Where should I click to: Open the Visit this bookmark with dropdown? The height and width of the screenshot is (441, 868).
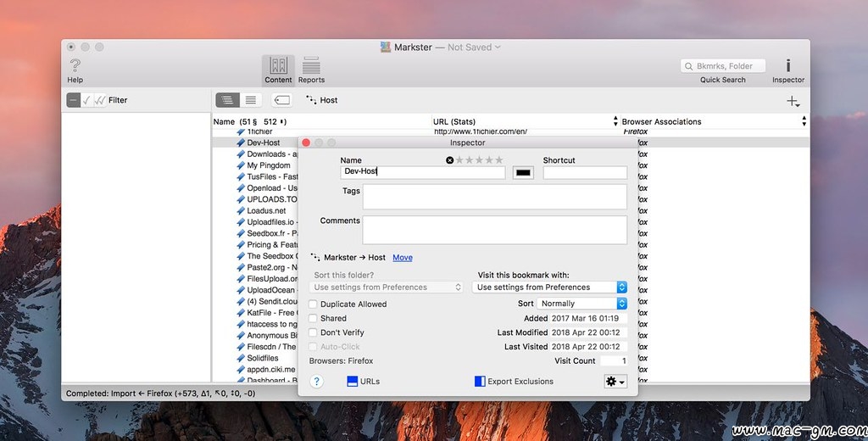click(x=549, y=287)
